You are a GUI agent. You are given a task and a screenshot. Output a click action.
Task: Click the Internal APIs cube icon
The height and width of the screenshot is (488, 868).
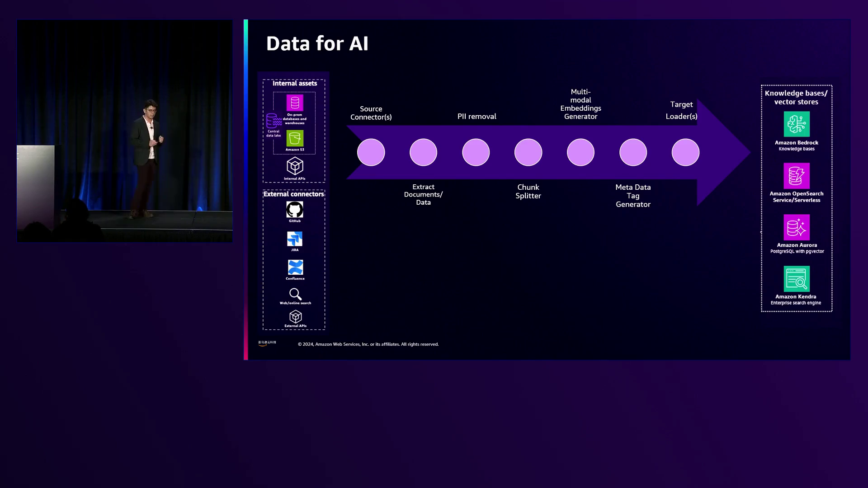[x=295, y=166]
